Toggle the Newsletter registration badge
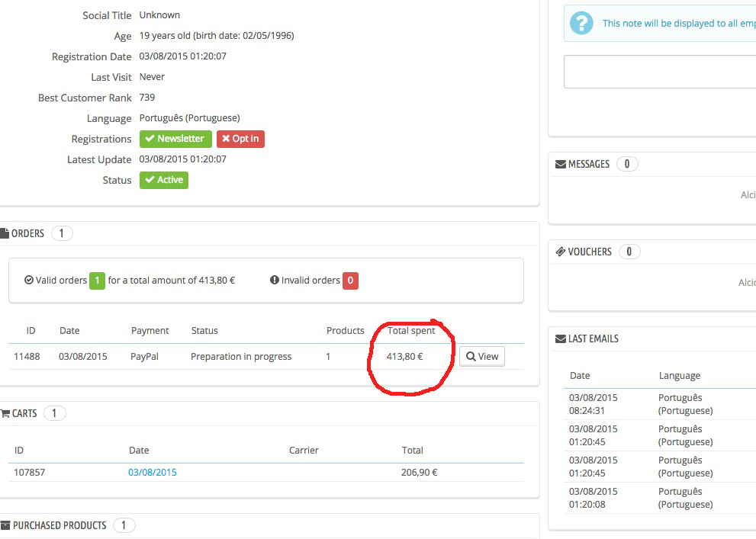This screenshot has width=756, height=539. 175,139
